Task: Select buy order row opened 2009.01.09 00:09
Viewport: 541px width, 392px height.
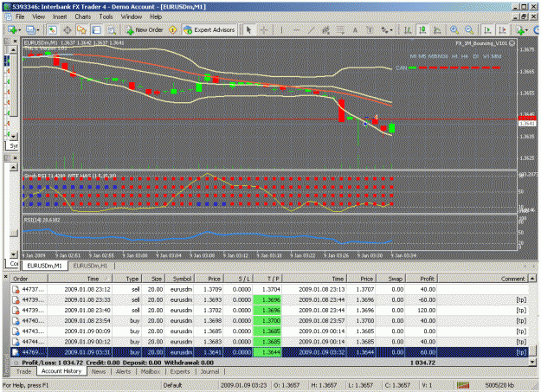Action: [270, 331]
